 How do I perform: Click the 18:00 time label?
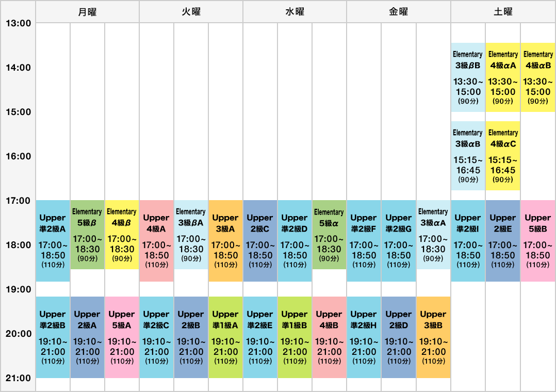pos(18,245)
